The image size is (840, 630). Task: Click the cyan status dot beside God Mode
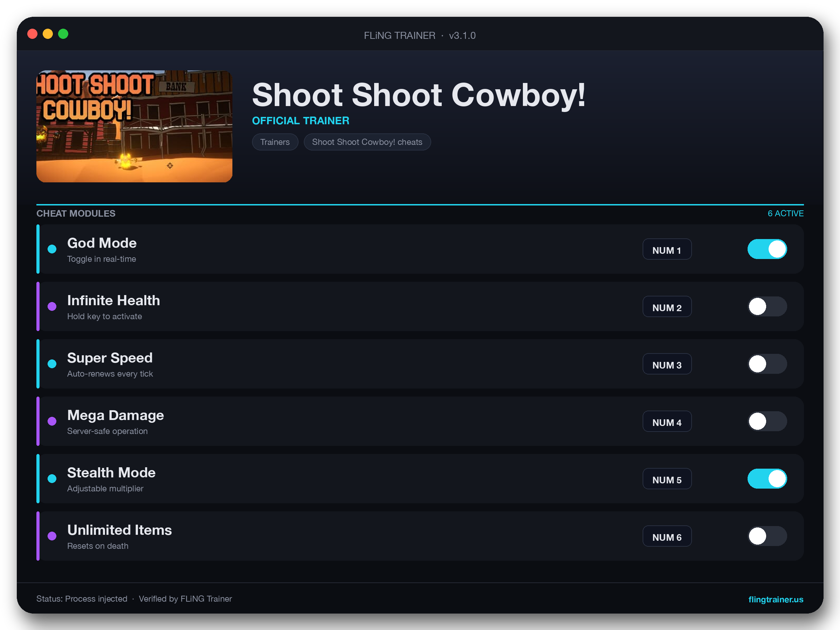pos(52,249)
